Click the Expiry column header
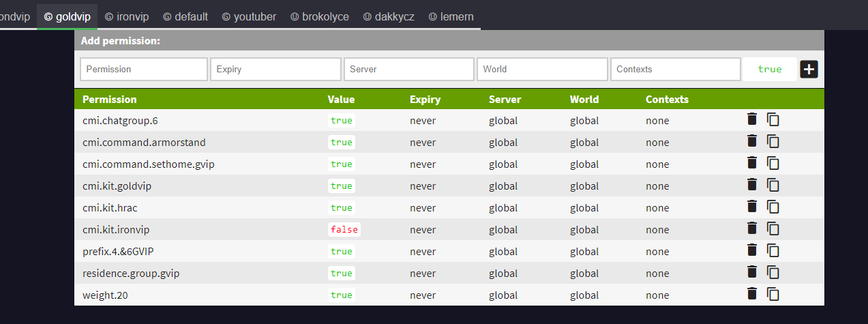Screen dimensions: 868x324 [425, 99]
